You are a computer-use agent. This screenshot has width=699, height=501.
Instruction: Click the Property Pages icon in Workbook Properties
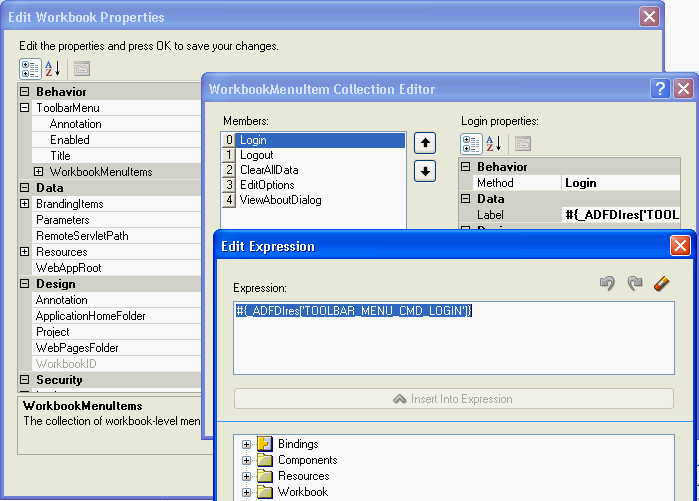82,68
